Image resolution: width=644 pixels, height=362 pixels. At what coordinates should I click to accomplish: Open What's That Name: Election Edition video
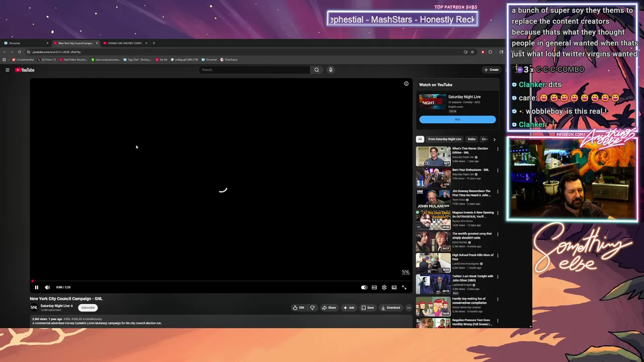(433, 156)
